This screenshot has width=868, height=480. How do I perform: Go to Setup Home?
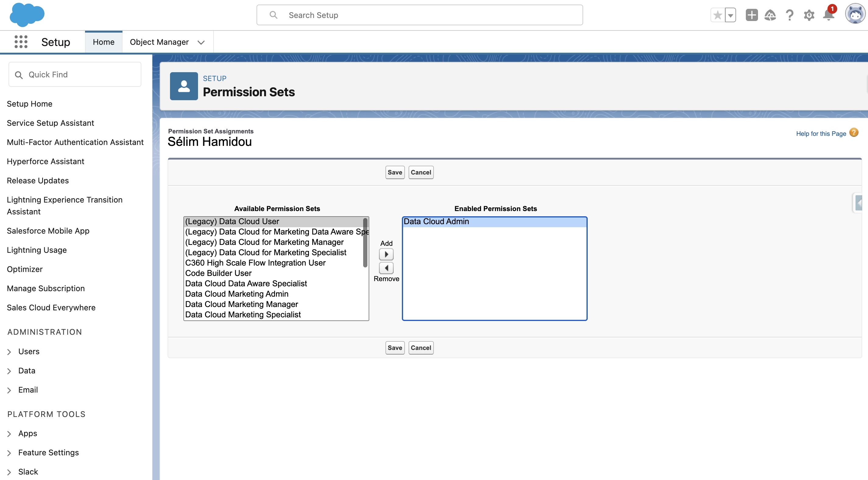coord(30,104)
